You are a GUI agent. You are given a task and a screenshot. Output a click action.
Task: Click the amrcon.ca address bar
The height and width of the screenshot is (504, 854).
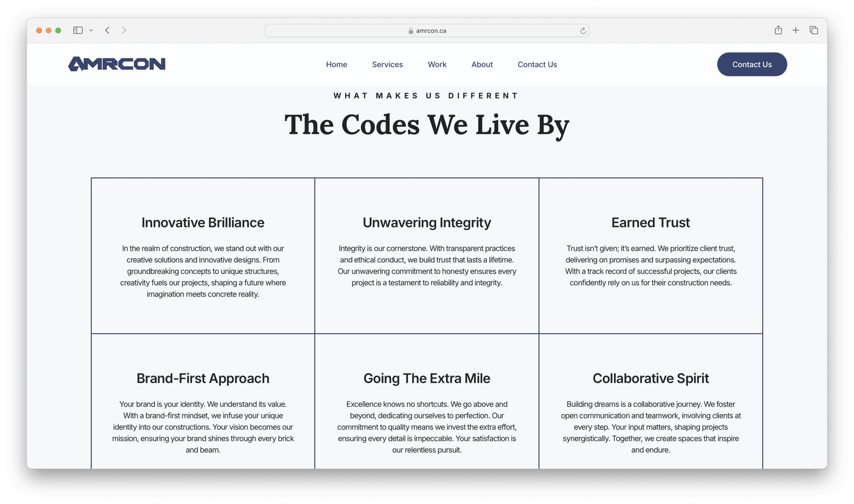[x=427, y=30]
